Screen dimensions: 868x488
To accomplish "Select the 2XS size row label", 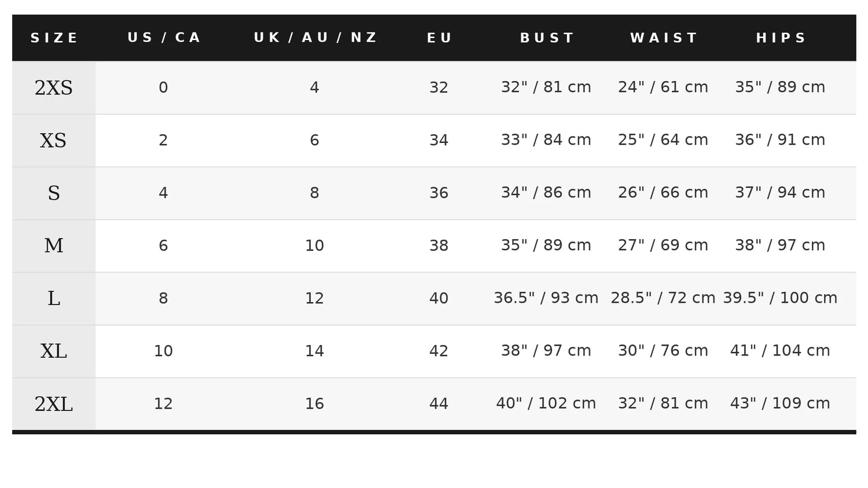I will pos(54,88).
